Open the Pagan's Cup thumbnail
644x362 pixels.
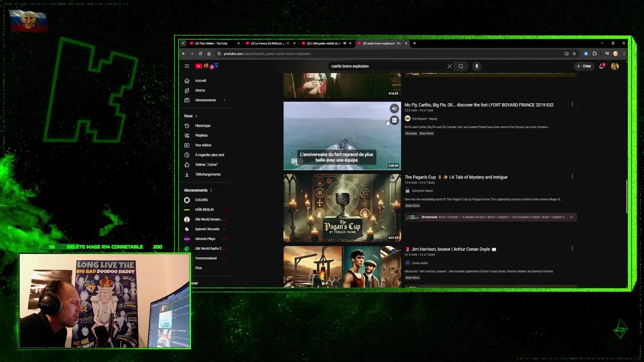[342, 208]
